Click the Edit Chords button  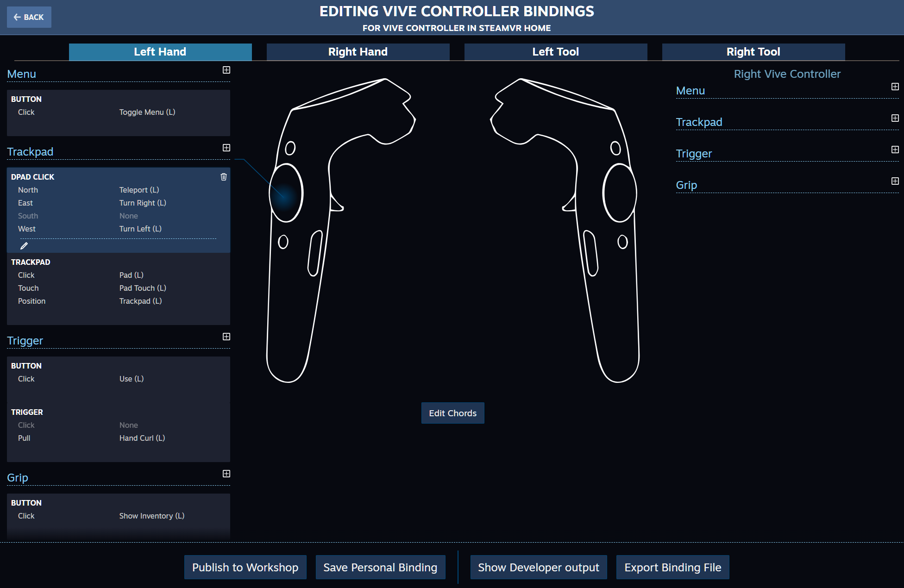452,413
